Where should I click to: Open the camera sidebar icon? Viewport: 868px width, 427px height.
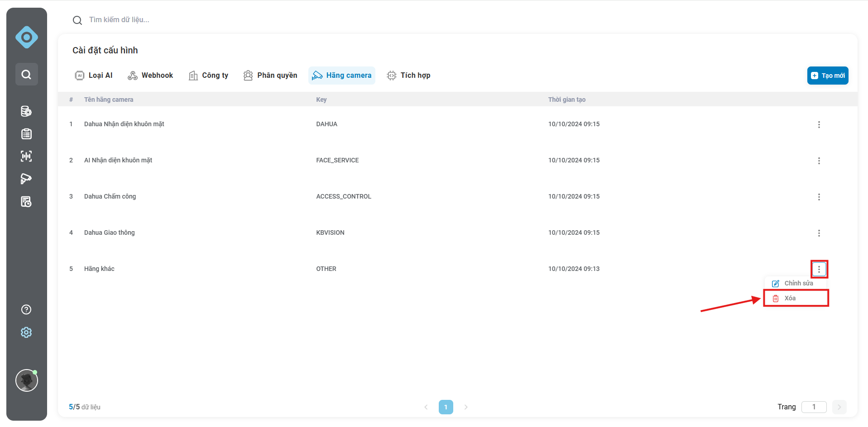[26, 179]
